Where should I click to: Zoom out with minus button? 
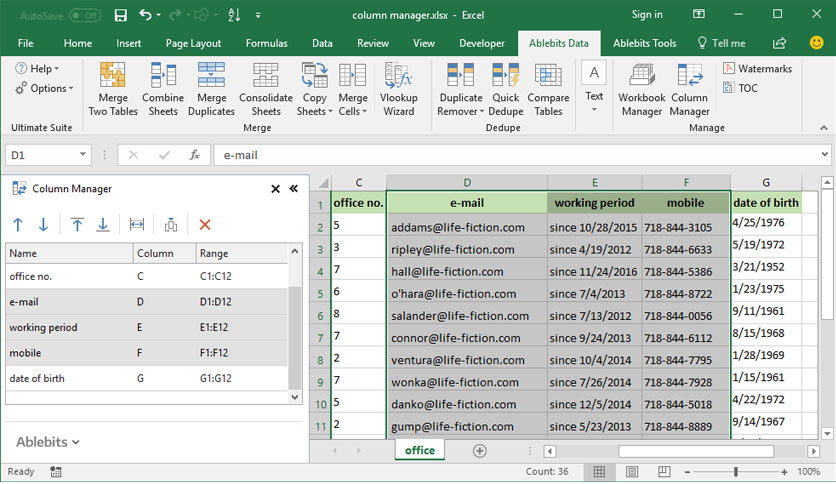click(687, 472)
